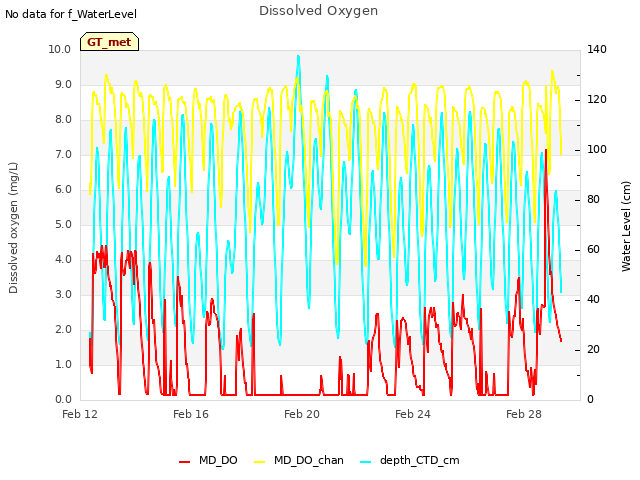Click the 'Dissolved oxygen (mg/L)' axis title
This screenshot has height=480, width=640.
click(13, 228)
